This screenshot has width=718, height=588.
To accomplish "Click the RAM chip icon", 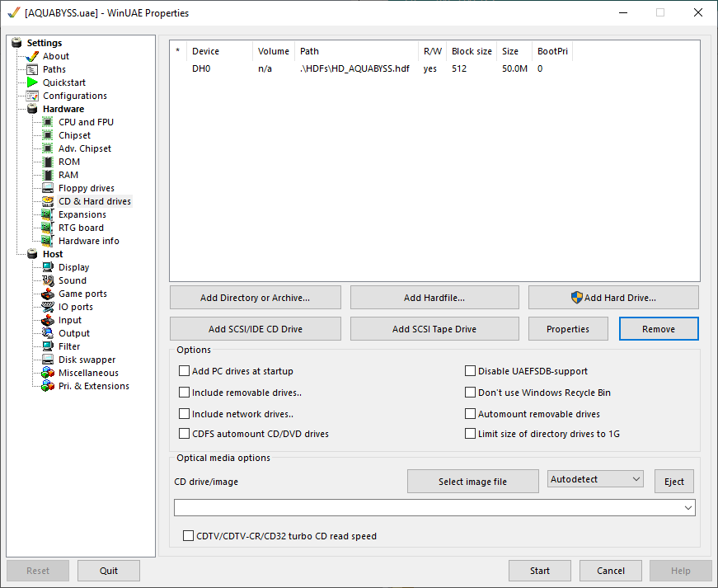I will coord(48,175).
